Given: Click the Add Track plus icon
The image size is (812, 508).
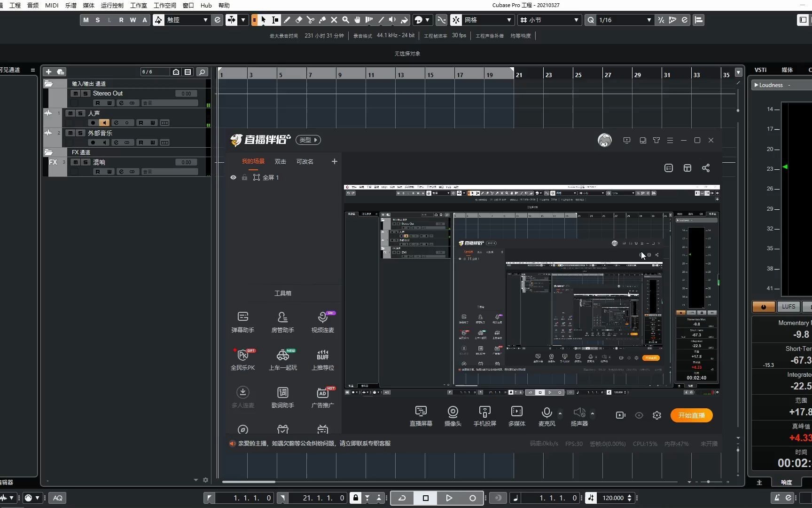Looking at the screenshot, I should [x=48, y=71].
